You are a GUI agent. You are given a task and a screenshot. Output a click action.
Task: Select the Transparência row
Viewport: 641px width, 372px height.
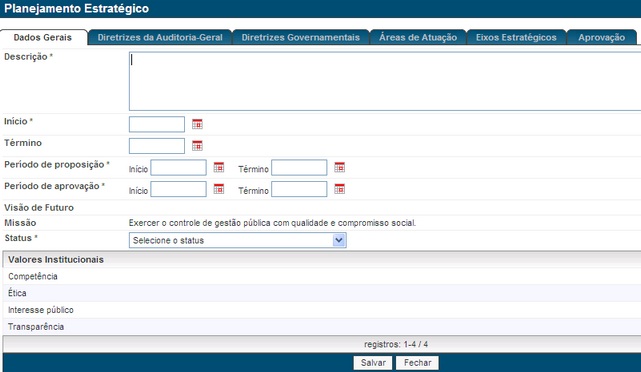322,327
